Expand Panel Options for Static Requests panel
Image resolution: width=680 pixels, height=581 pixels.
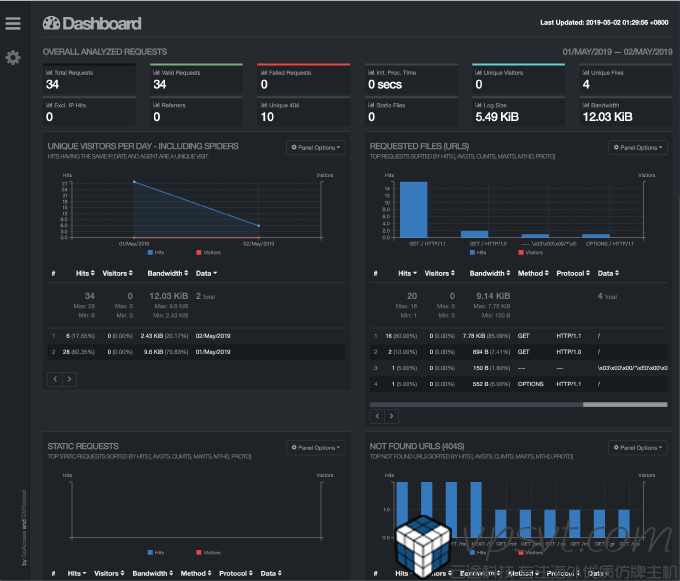coord(315,448)
